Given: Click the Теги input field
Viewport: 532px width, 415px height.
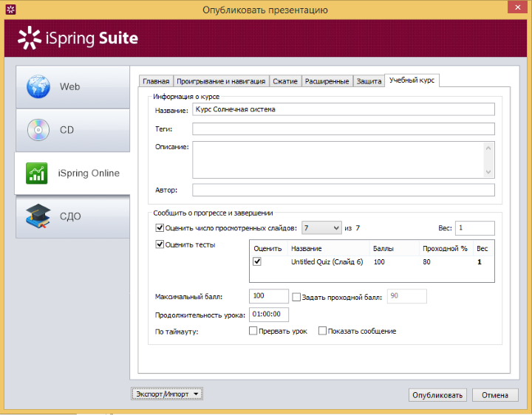Looking at the screenshot, I should pyautogui.click(x=344, y=128).
